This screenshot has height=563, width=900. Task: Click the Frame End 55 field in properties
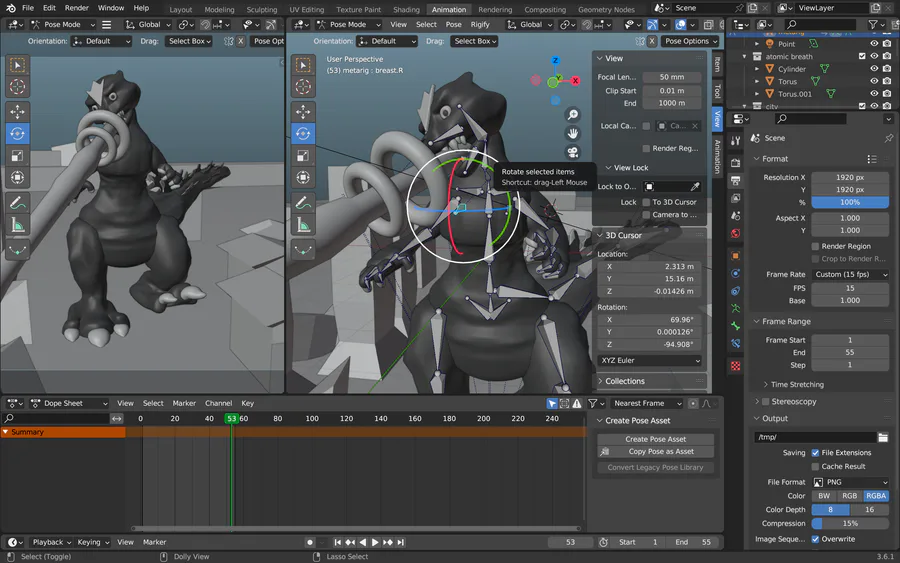(850, 352)
